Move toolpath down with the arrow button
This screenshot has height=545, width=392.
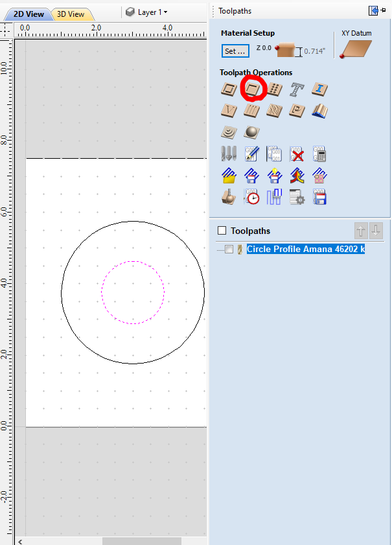[x=376, y=231]
